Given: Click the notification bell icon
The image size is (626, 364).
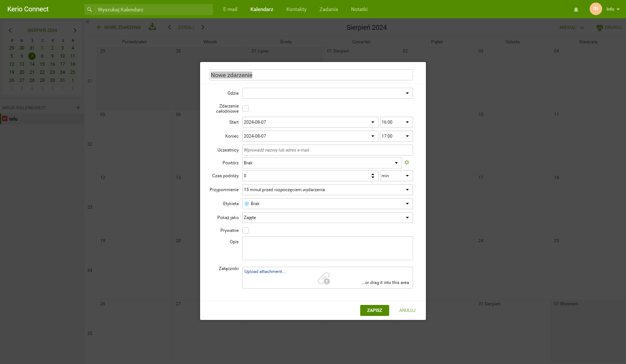Looking at the screenshot, I should click(576, 10).
